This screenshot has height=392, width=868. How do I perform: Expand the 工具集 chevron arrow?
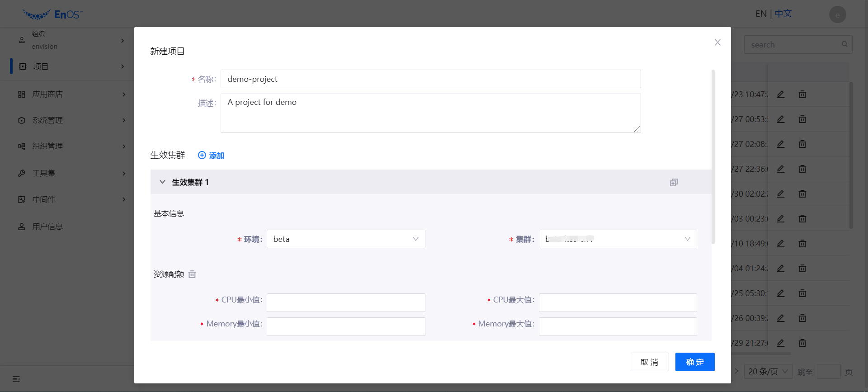123,174
